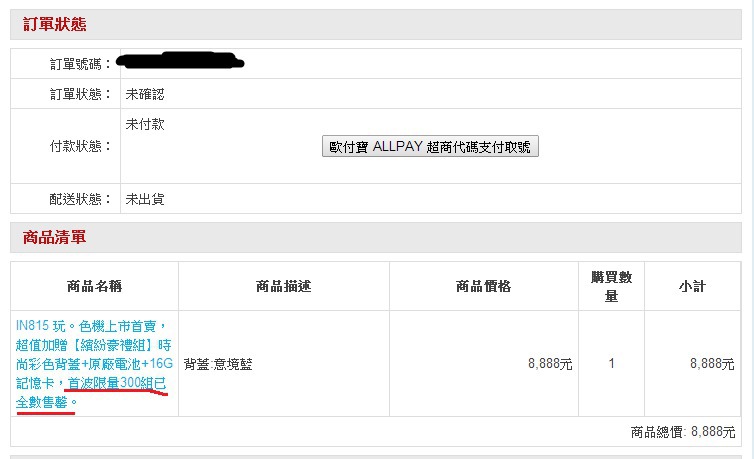Select the 配送狀態 row label
This screenshot has height=459, width=754.
[81, 199]
